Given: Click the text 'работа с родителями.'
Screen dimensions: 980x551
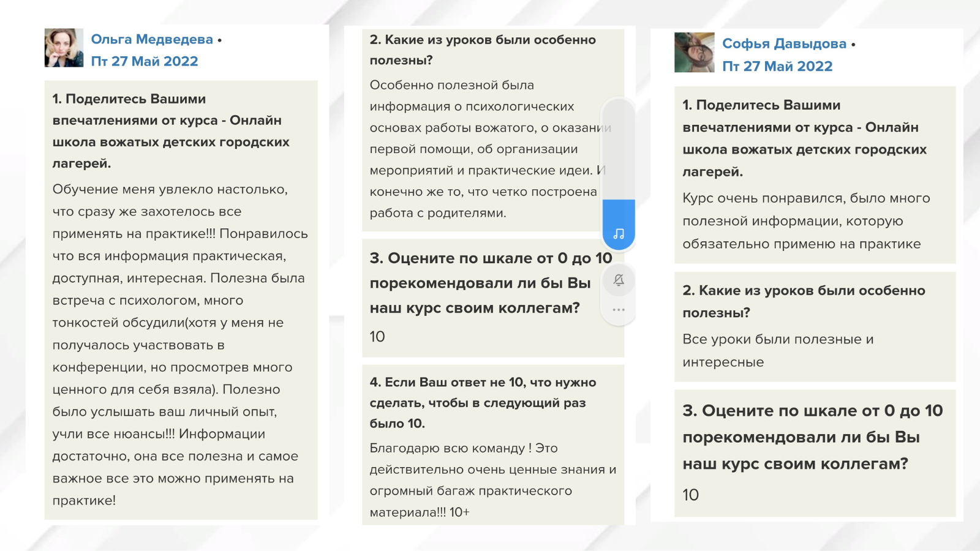Looking at the screenshot, I should [438, 213].
